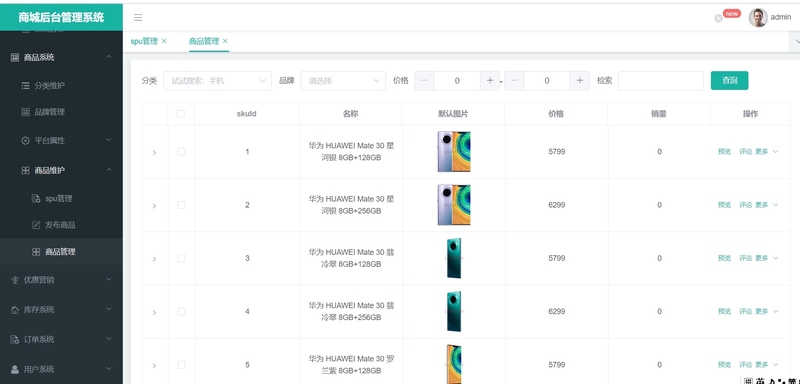
Task: Close the spu管理 tab with X
Action: (x=164, y=41)
